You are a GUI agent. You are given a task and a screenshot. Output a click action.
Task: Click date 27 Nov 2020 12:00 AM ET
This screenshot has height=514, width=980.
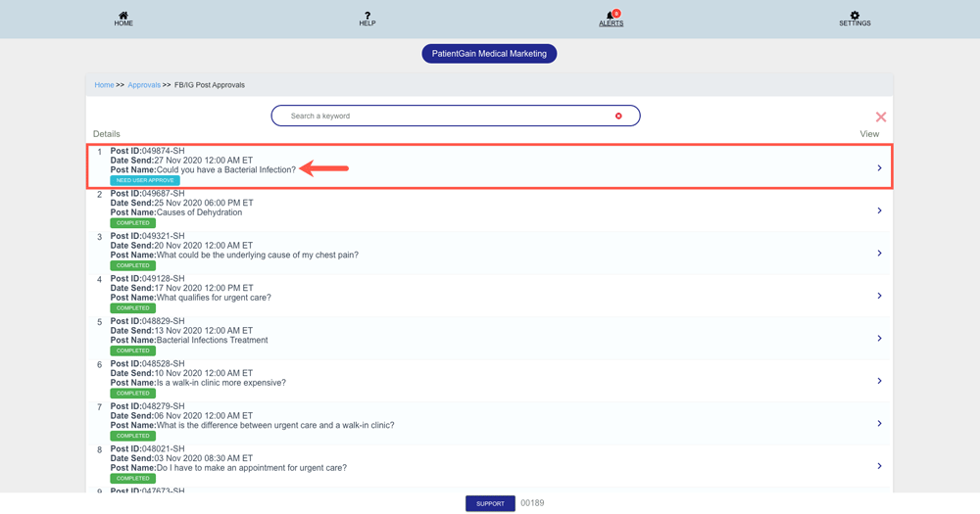(x=204, y=161)
